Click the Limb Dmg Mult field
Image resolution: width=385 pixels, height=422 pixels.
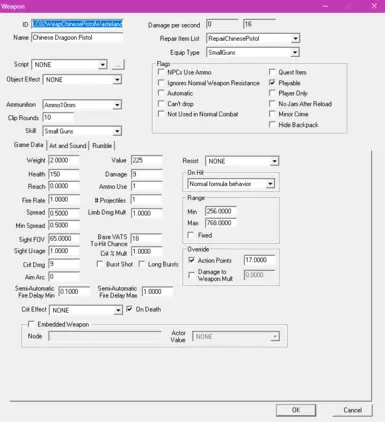click(x=147, y=213)
